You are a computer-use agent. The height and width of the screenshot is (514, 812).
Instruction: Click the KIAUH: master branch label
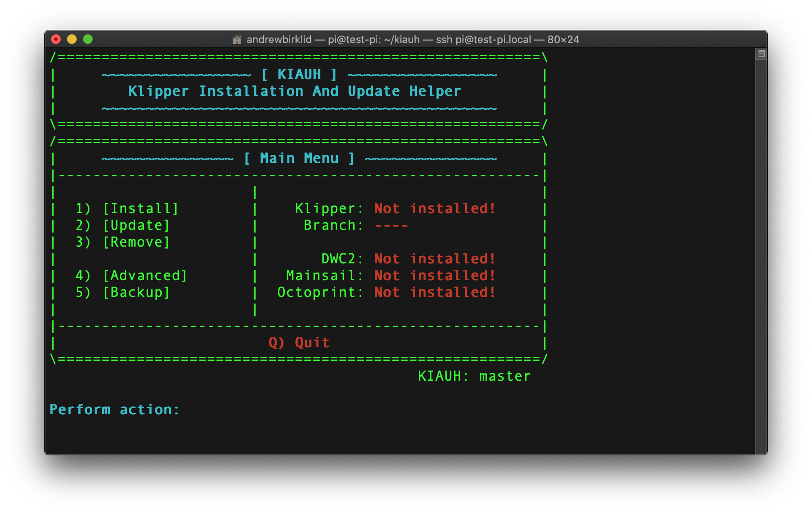(x=474, y=376)
